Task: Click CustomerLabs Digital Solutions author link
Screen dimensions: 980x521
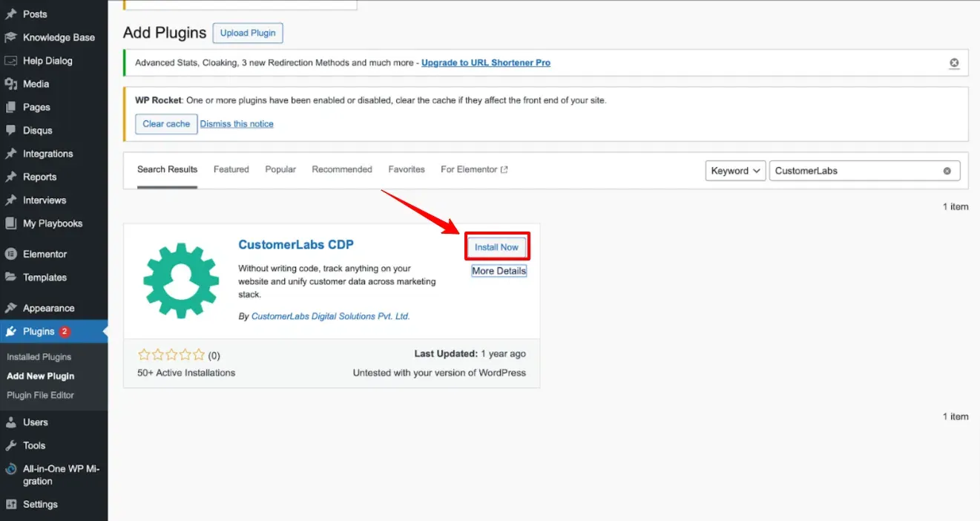Action: pyautogui.click(x=331, y=316)
